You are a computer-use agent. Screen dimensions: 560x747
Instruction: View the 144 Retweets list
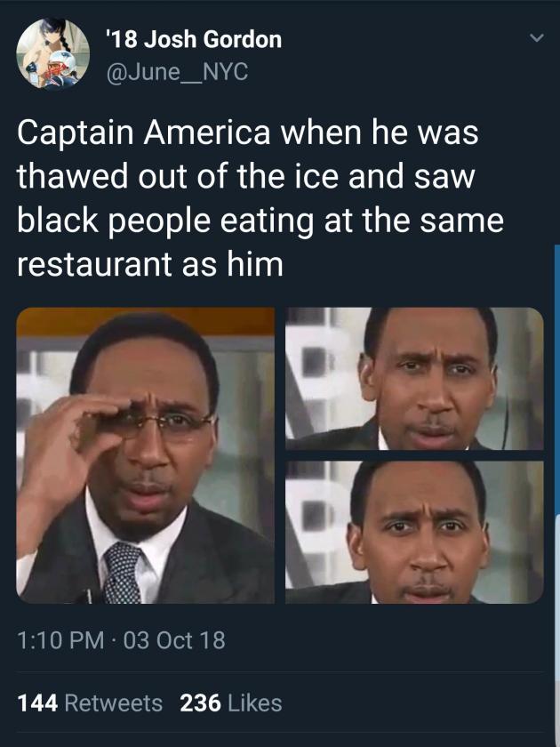pos(90,703)
